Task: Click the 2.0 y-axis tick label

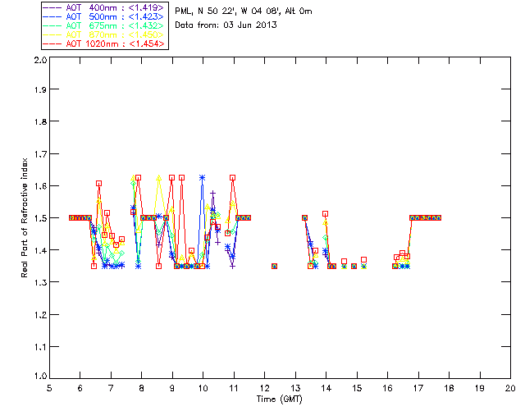Action: pyautogui.click(x=40, y=60)
